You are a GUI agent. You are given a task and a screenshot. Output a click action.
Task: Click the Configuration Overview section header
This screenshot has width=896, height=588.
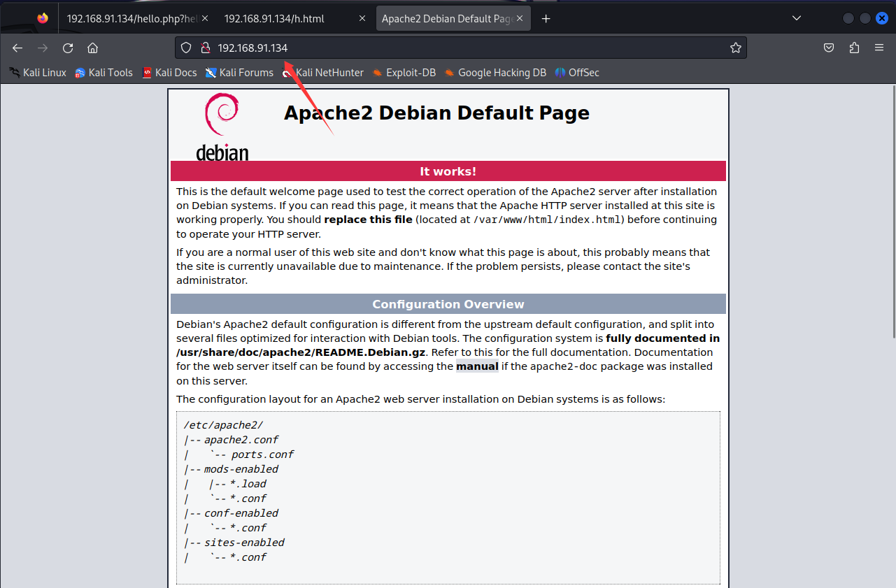[448, 304]
